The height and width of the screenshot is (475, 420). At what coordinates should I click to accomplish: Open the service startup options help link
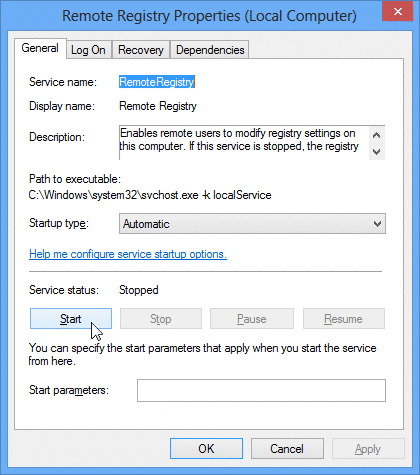tap(128, 254)
